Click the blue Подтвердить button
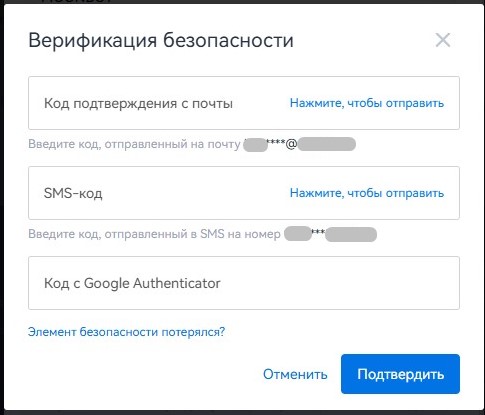 point(400,374)
